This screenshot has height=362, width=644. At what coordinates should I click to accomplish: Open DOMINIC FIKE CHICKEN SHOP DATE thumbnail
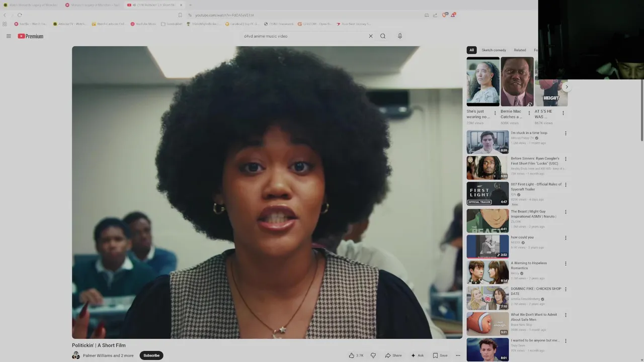click(488, 298)
